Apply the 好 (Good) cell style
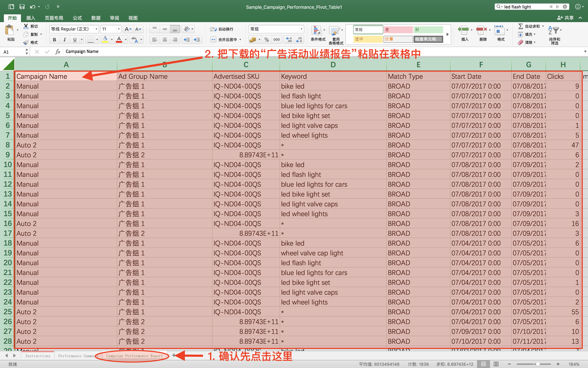588x368 pixels. [x=428, y=30]
